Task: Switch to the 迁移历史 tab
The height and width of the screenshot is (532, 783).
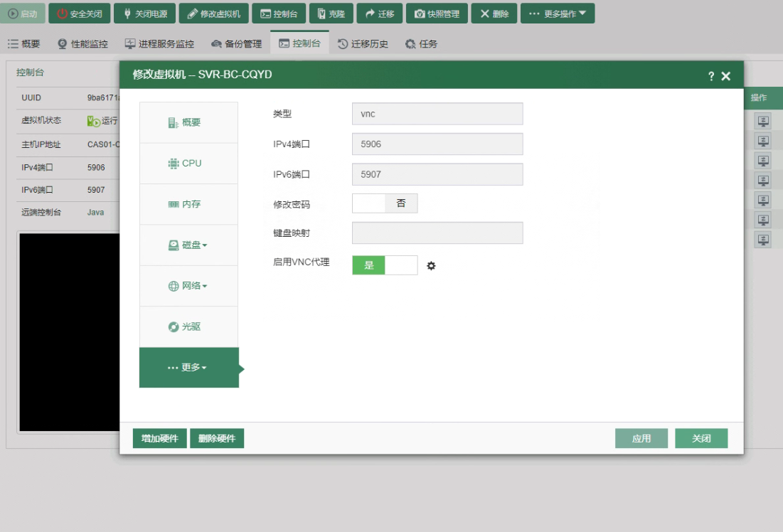Action: click(363, 44)
